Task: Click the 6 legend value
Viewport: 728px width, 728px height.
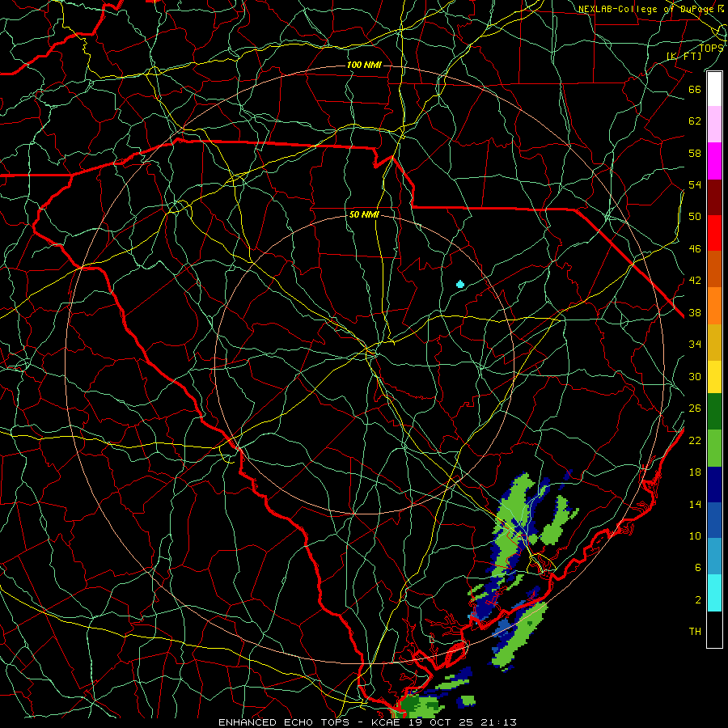Action: pyautogui.click(x=698, y=568)
